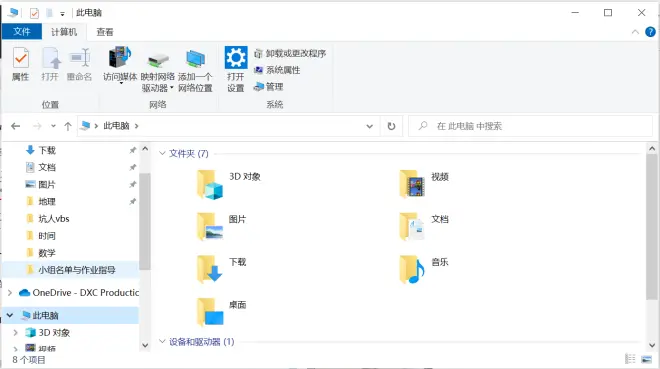Open Customize Quick Access Toolbar dropdown
The image size is (660, 369).
click(62, 14)
